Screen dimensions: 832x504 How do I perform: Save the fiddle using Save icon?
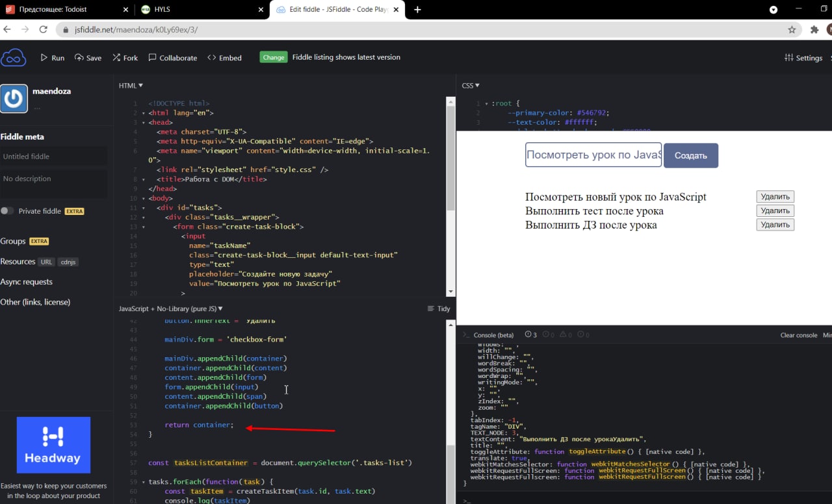click(79, 58)
